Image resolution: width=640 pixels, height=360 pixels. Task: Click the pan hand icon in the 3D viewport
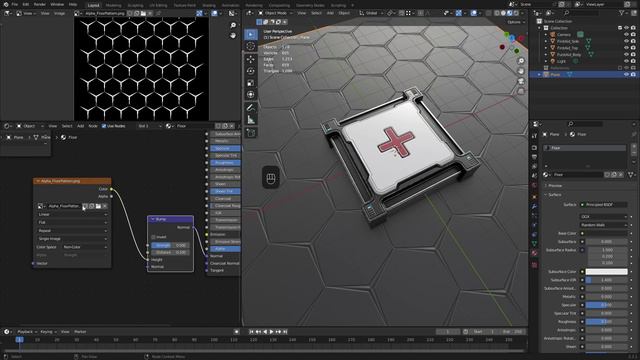click(x=521, y=71)
